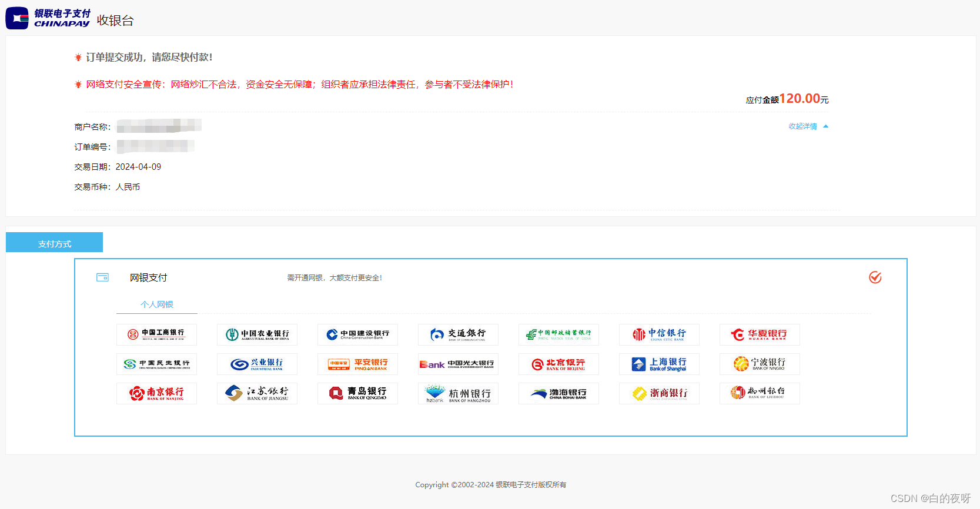The width and height of the screenshot is (980, 509).
Task: Select 柳州银行 bank logo
Action: (760, 393)
